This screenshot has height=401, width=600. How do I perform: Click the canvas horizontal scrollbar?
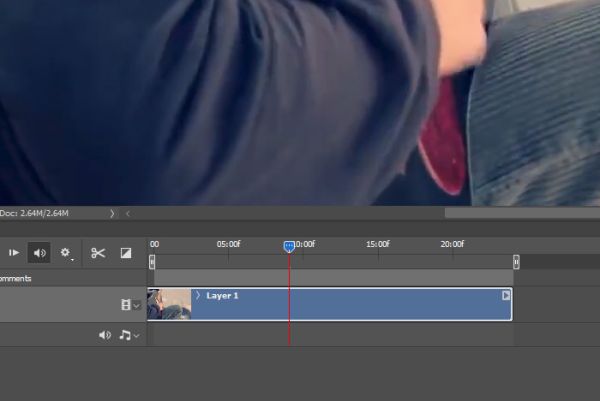coord(522,213)
